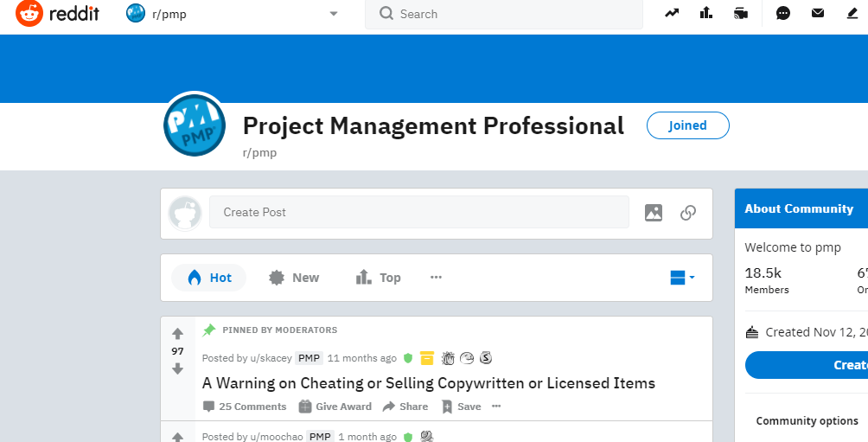Sort posts by Hot
This screenshot has height=442, width=868.
pyautogui.click(x=208, y=278)
